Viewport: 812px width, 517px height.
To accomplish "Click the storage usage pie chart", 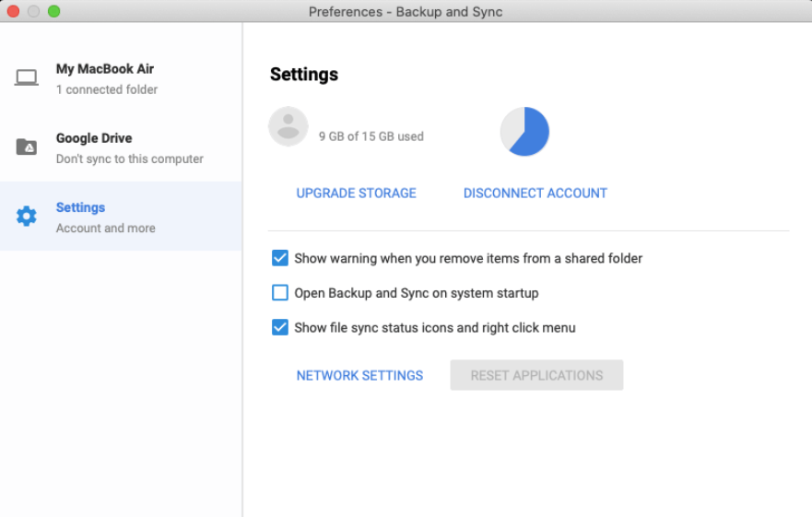I will coord(524,132).
